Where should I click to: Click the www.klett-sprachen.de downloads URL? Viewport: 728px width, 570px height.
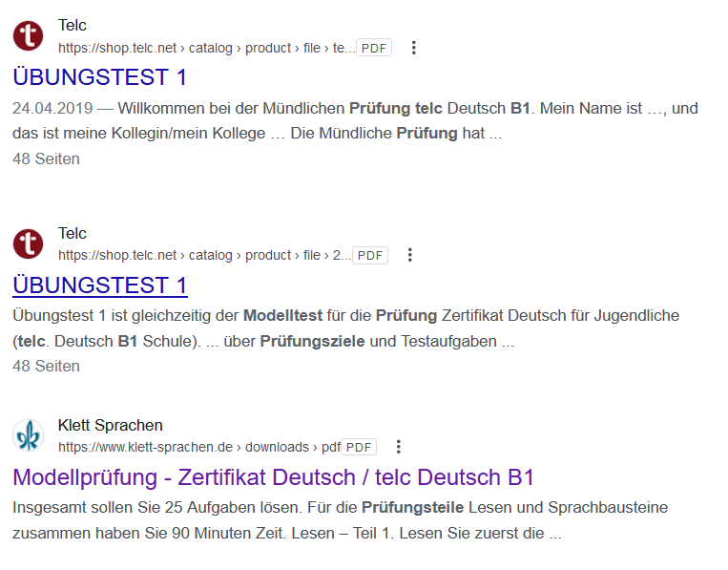pos(199,447)
